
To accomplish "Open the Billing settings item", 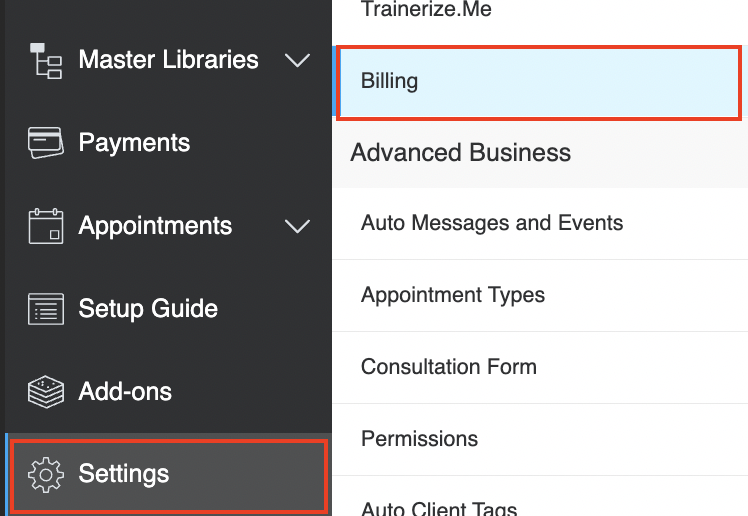I will (x=539, y=83).
